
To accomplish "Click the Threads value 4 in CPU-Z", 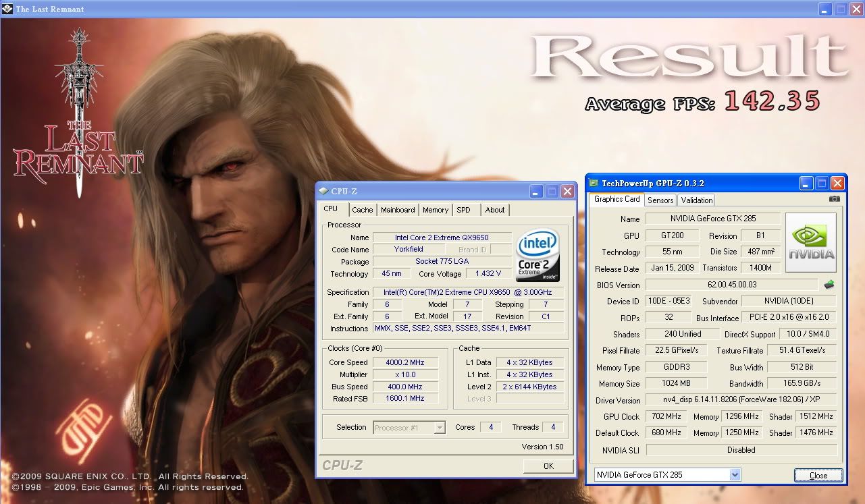I will tap(553, 427).
